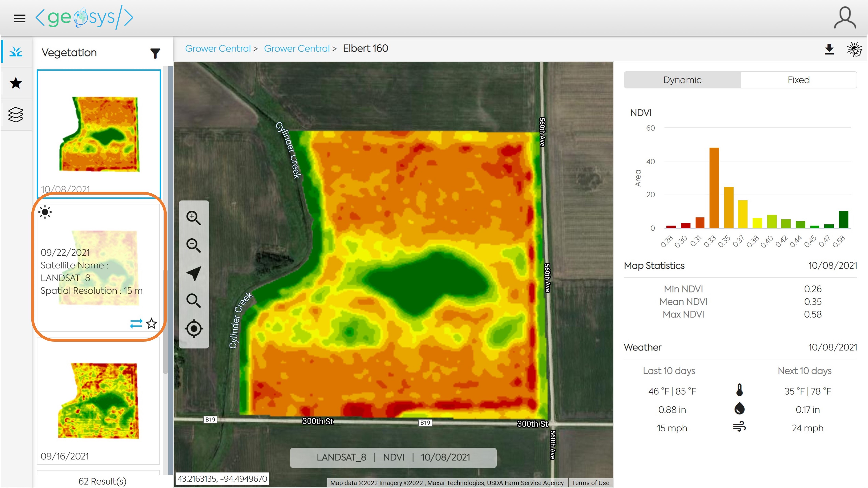
Task: Open the favorites star sidebar tab
Action: click(x=16, y=83)
